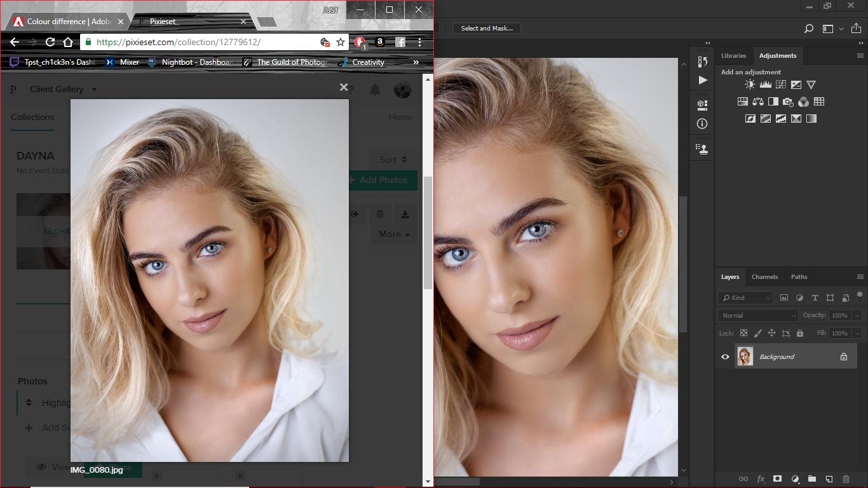The image size is (868, 488).
Task: Click the add layer mask icon
Action: pyautogui.click(x=777, y=478)
